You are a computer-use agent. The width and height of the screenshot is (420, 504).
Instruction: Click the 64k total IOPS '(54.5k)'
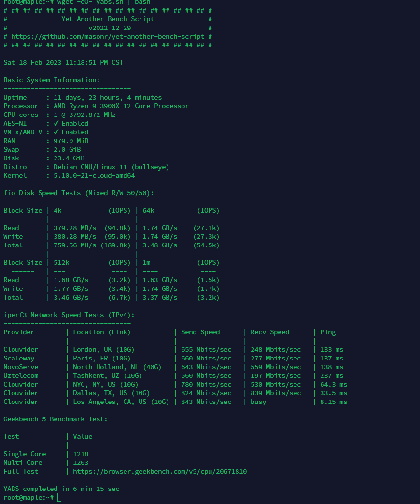pyautogui.click(x=206, y=245)
